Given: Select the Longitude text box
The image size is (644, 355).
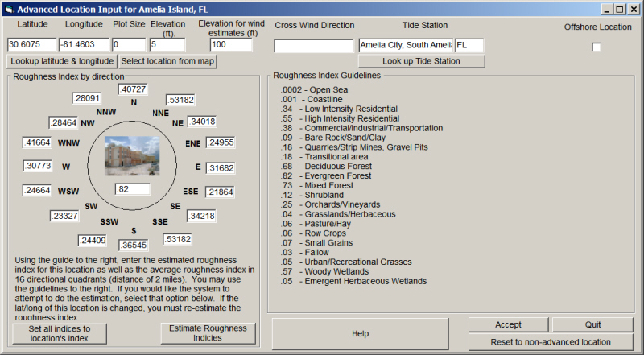Looking at the screenshot, I should [x=83, y=45].
